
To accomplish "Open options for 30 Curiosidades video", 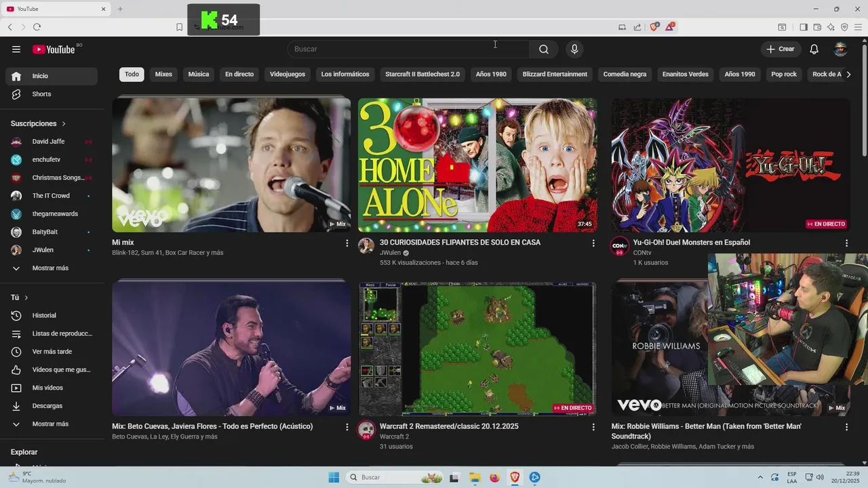I will (x=593, y=243).
